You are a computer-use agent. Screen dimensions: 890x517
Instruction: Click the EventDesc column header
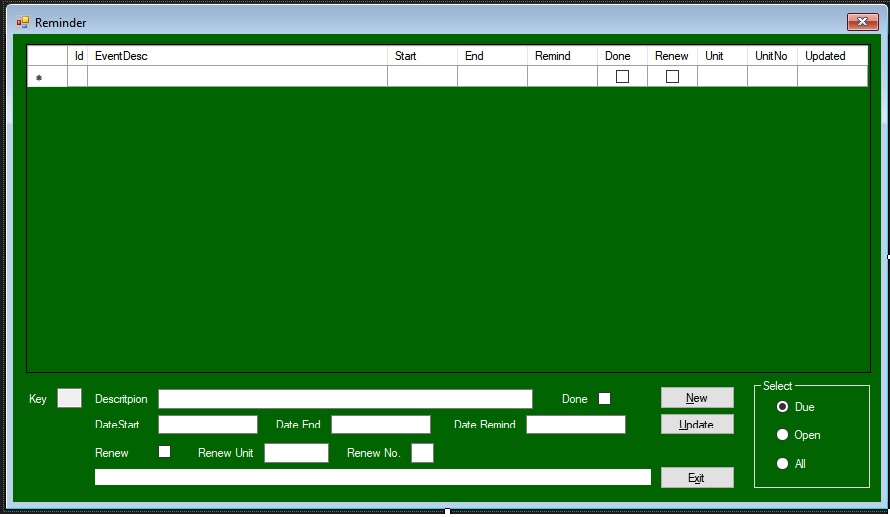click(237, 56)
